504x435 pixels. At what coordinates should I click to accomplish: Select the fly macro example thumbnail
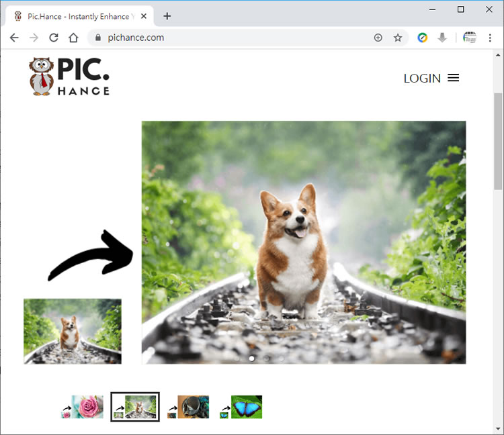pos(188,407)
